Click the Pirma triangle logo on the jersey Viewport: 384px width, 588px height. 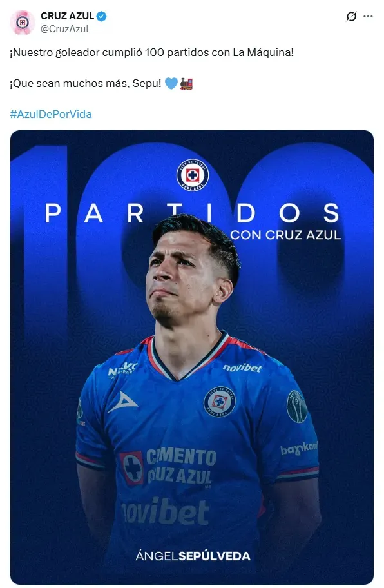pyautogui.click(x=122, y=402)
